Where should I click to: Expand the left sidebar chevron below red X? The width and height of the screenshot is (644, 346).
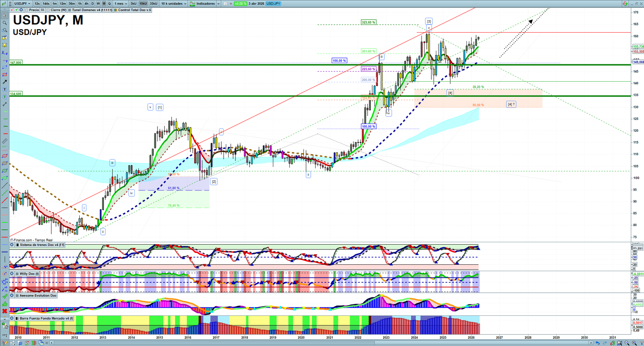4,319
